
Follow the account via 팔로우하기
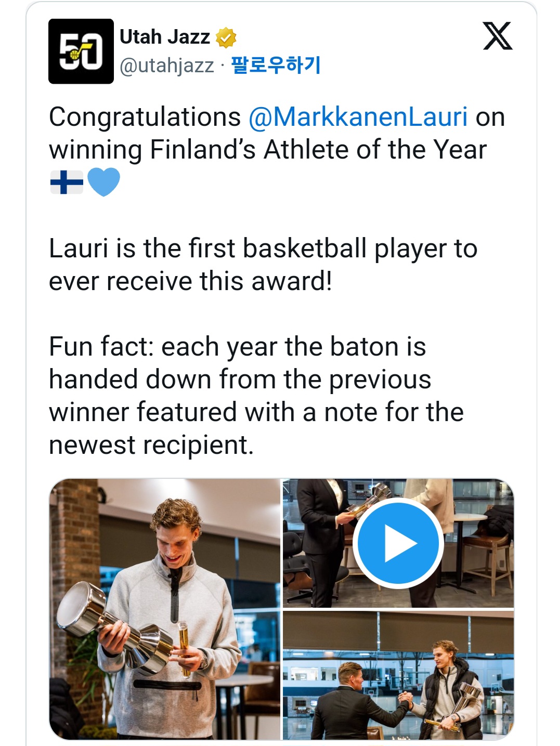pyautogui.click(x=276, y=65)
